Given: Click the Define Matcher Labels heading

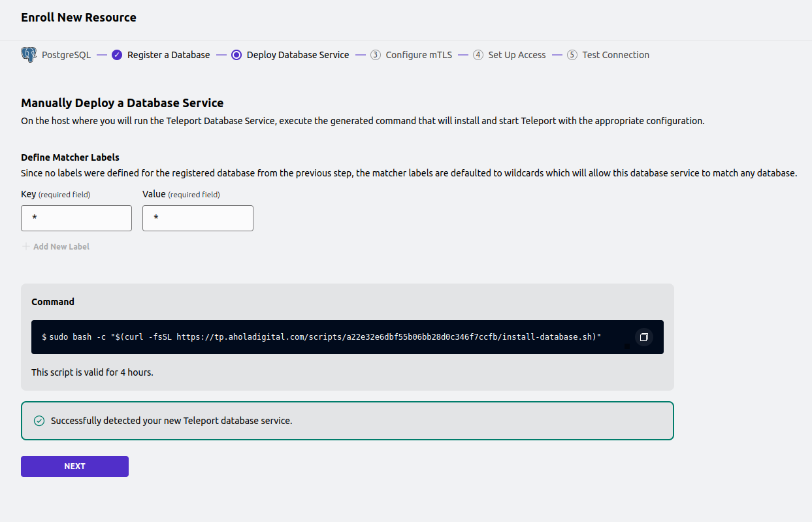Looking at the screenshot, I should pyautogui.click(x=70, y=157).
